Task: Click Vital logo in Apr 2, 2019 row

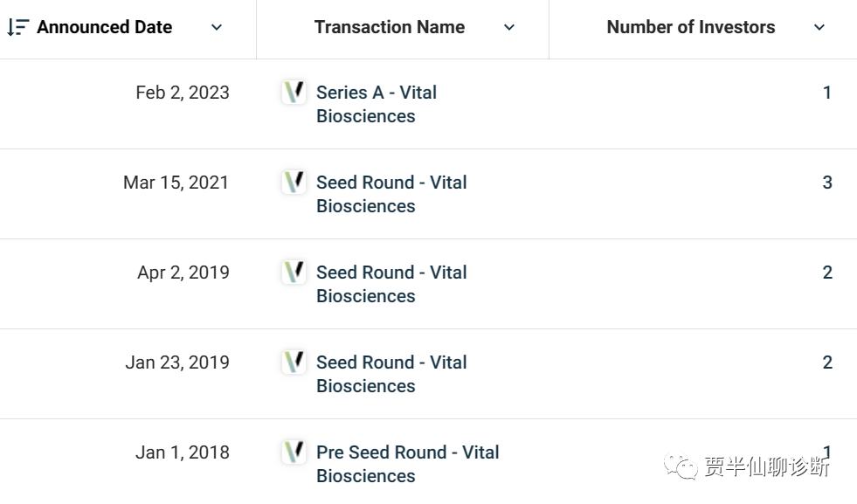Action: 294,272
